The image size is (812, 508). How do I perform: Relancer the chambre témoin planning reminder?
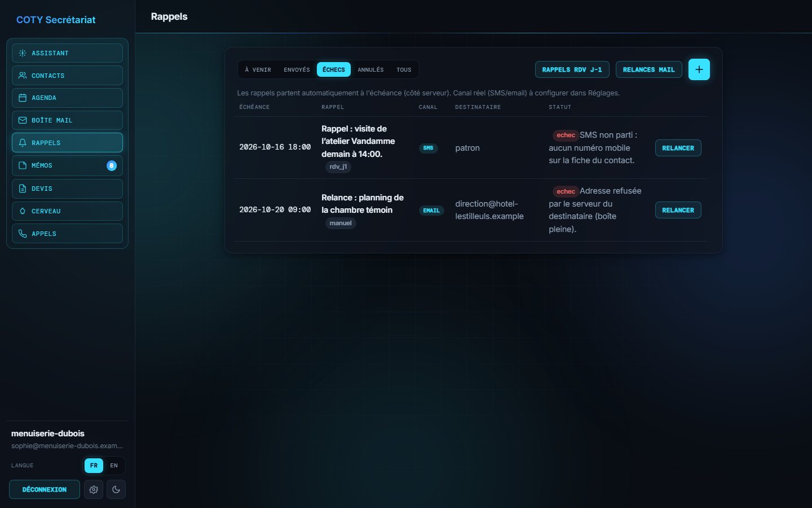(x=678, y=210)
